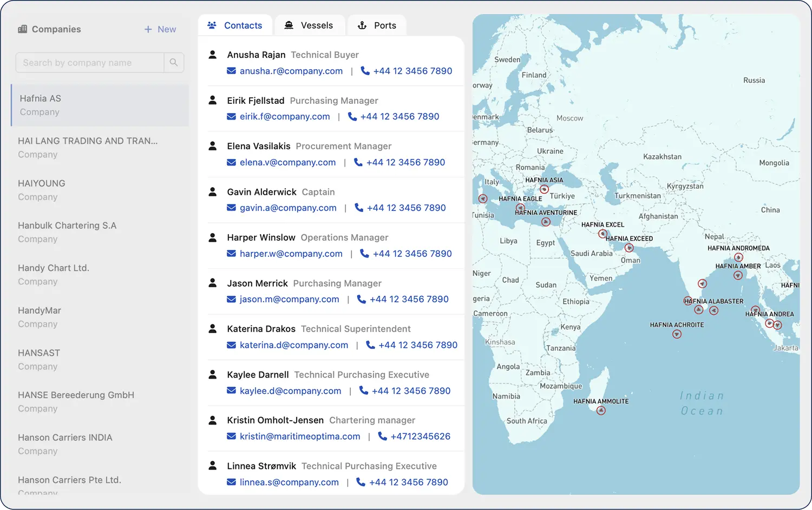Click envelope icon beside kristin@maritimeoptima.com
Viewport: 812px width, 510px height.
pyautogui.click(x=231, y=436)
